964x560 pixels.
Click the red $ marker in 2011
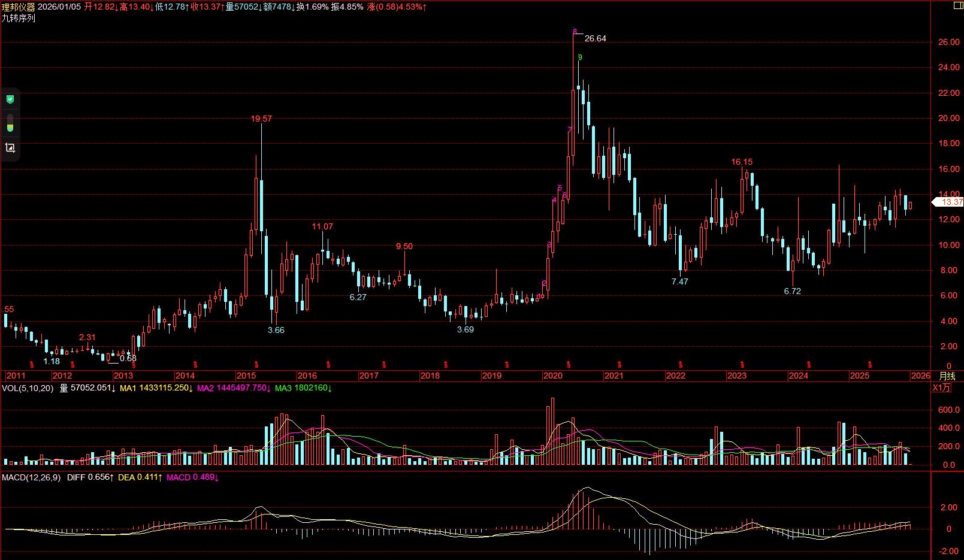click(33, 364)
